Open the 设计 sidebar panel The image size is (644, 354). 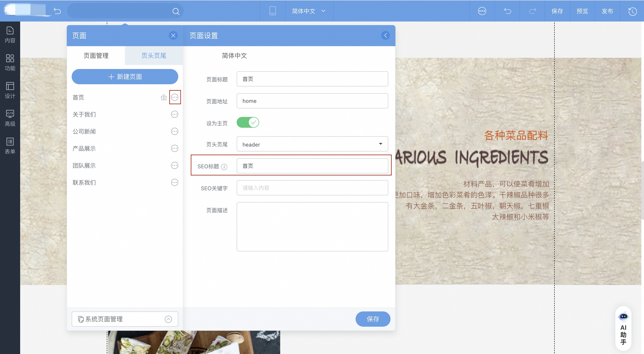(x=10, y=90)
